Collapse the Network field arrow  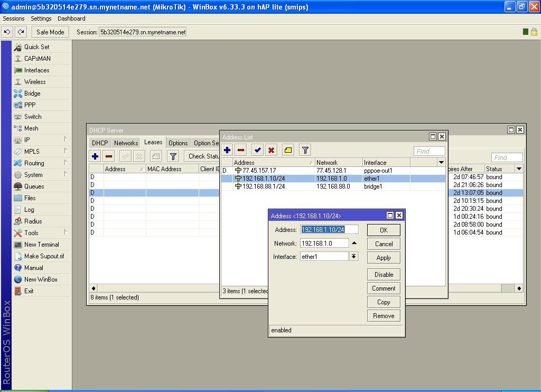355,243
